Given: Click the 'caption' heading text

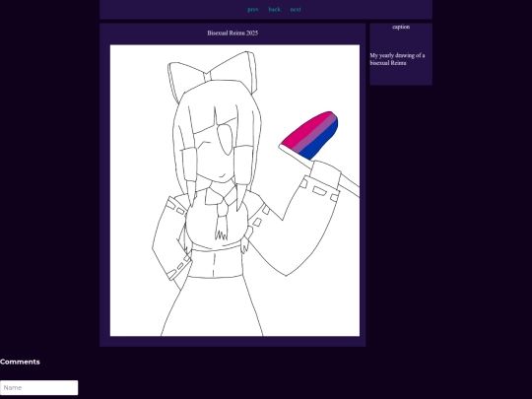Looking at the screenshot, I should click(x=401, y=27).
